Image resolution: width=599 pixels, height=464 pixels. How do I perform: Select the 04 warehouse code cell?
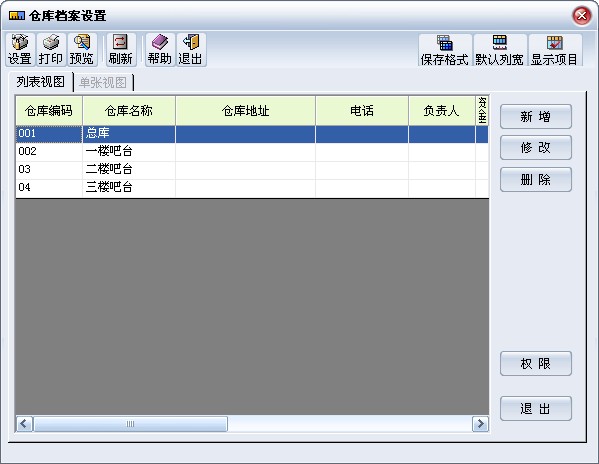click(x=49, y=188)
